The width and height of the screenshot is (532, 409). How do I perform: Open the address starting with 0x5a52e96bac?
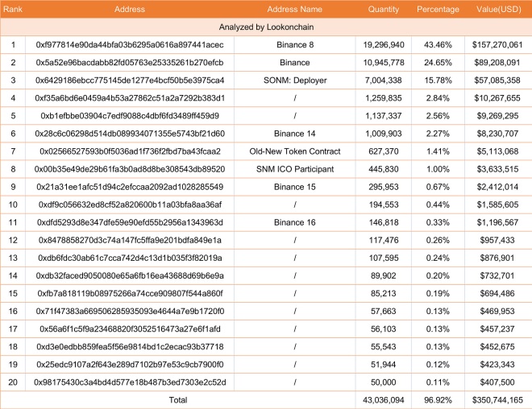pos(130,63)
